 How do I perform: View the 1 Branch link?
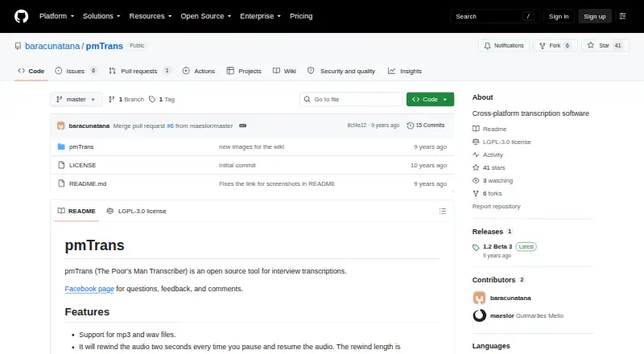(126, 100)
